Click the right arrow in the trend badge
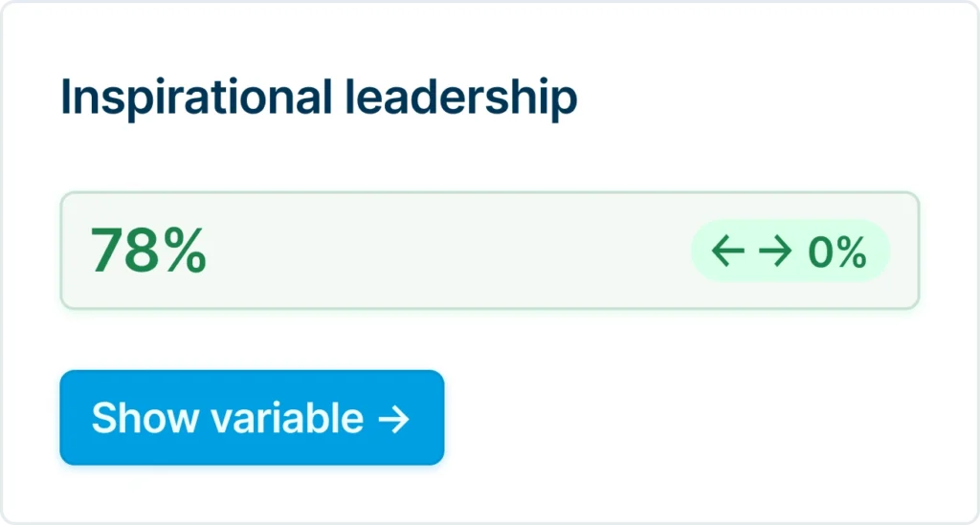 [775, 252]
